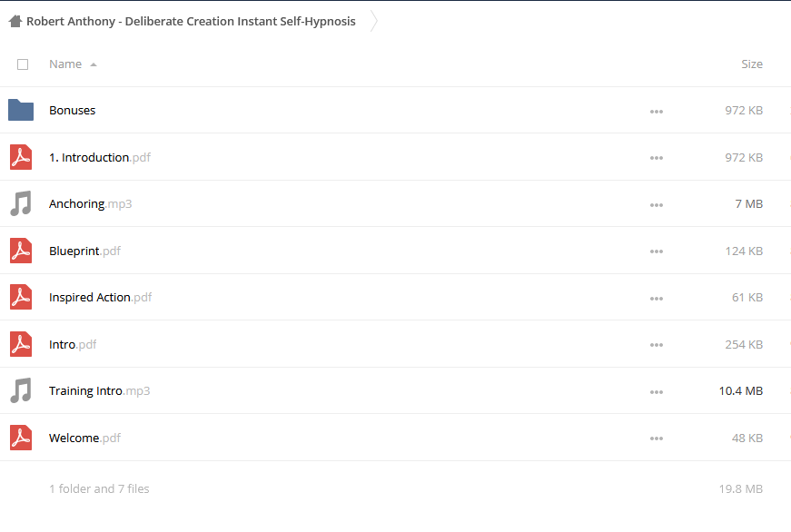Click the PDF icon beside Blueprint

21,251
